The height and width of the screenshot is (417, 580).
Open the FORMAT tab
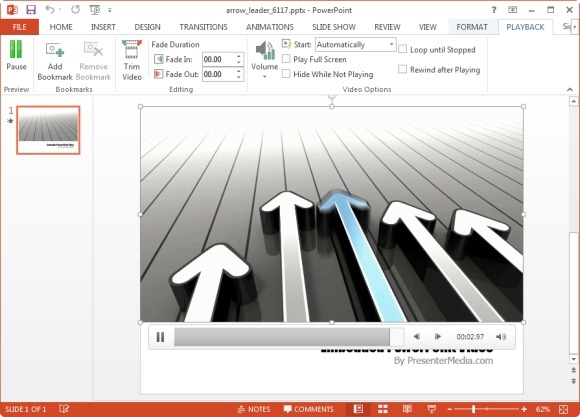pos(472,27)
